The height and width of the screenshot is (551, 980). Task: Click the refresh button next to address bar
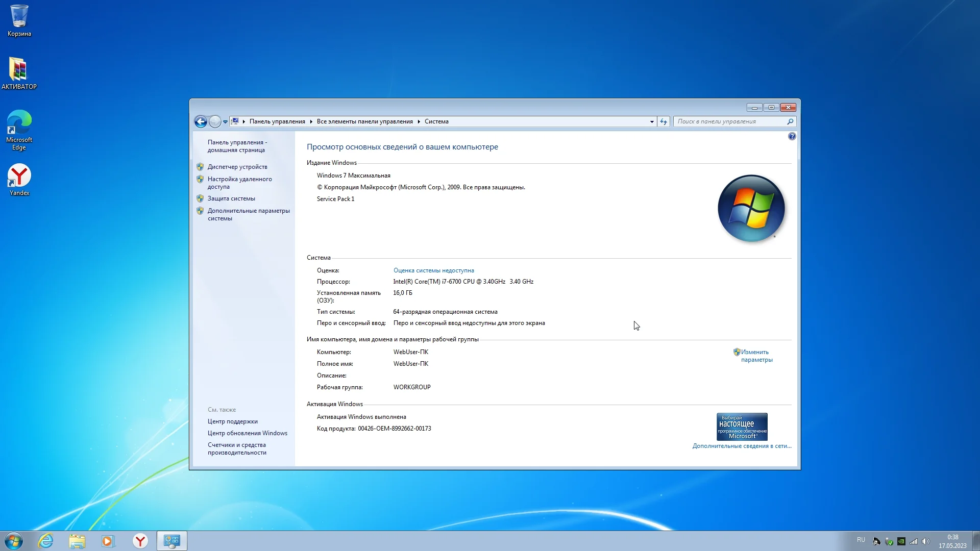(x=664, y=121)
